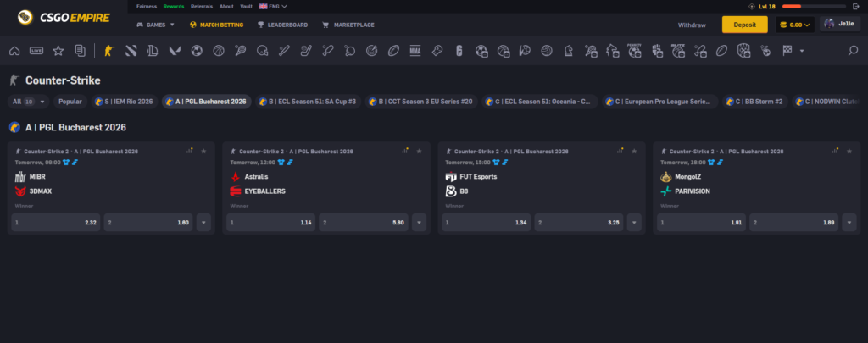Select the volleyball icon
This screenshot has width=868, height=343.
point(547,51)
